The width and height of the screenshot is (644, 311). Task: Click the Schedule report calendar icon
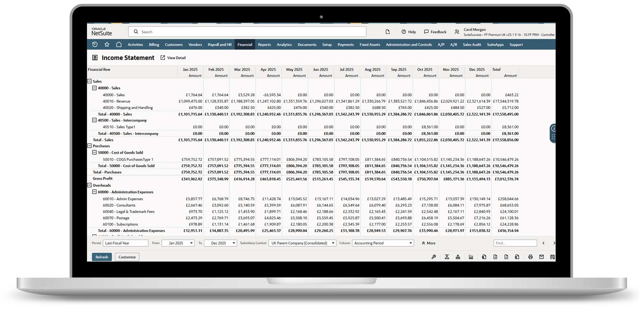552,257
